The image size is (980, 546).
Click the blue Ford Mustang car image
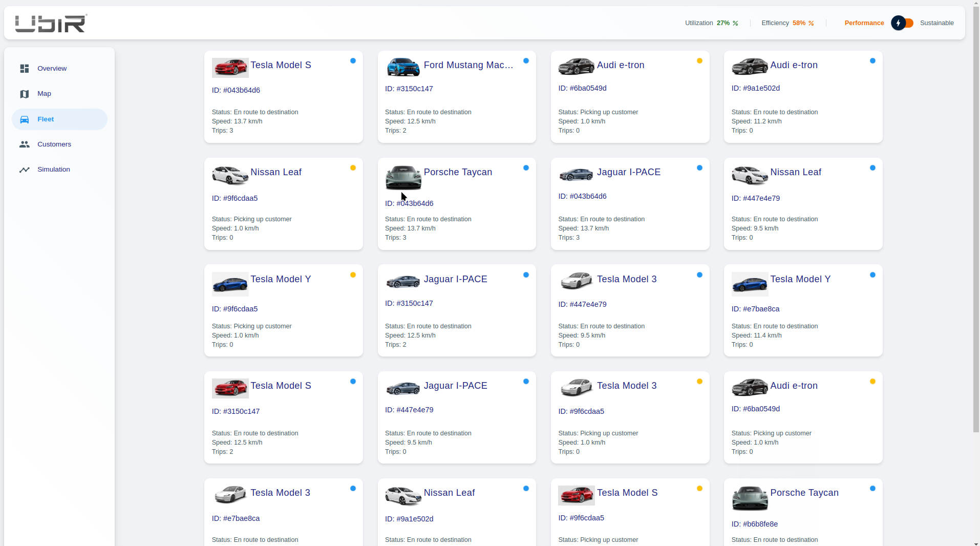tap(403, 67)
